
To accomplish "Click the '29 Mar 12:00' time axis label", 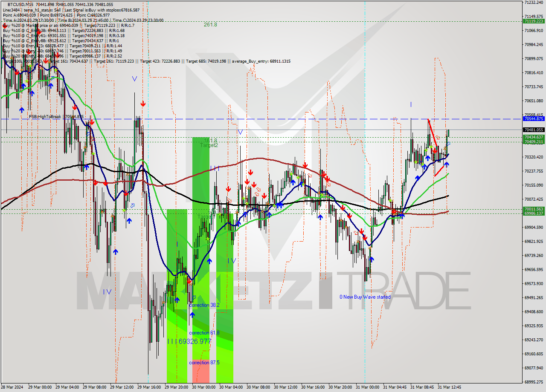I will pyautogui.click(x=122, y=387).
